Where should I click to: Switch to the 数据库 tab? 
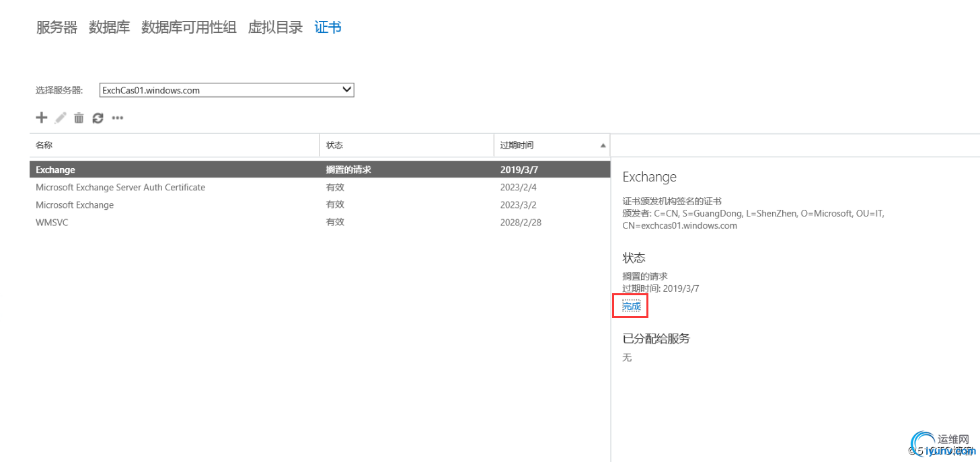point(110,28)
